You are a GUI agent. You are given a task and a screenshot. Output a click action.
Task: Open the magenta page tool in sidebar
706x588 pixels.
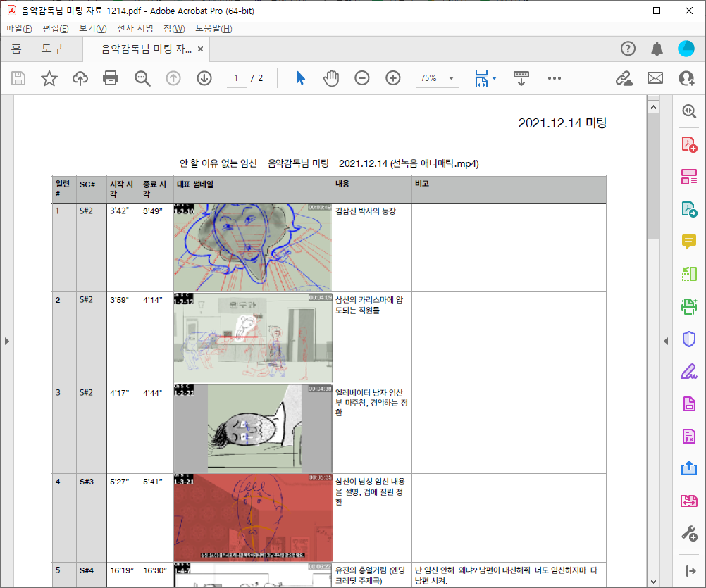pos(689,404)
